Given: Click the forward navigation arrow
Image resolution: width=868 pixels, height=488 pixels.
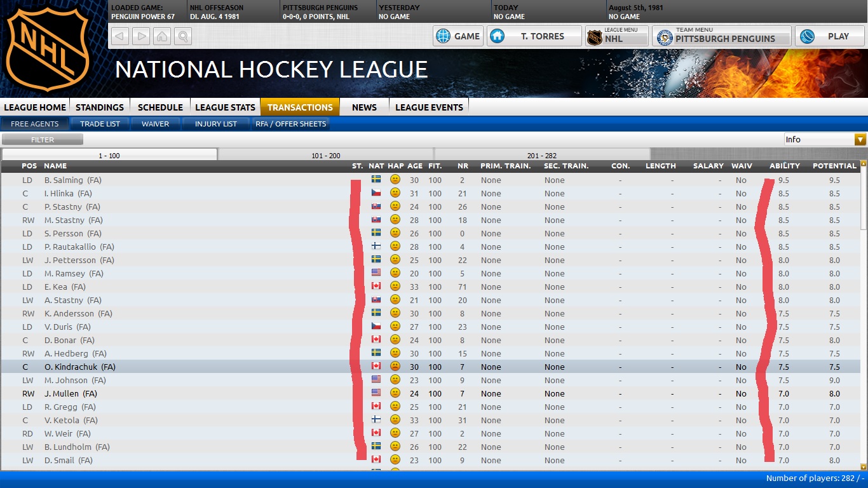Looking at the screenshot, I should (x=142, y=36).
